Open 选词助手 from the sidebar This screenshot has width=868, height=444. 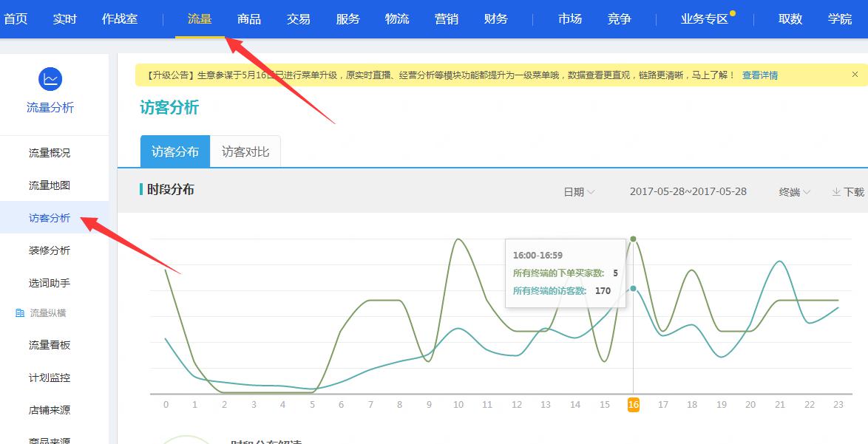[x=50, y=283]
